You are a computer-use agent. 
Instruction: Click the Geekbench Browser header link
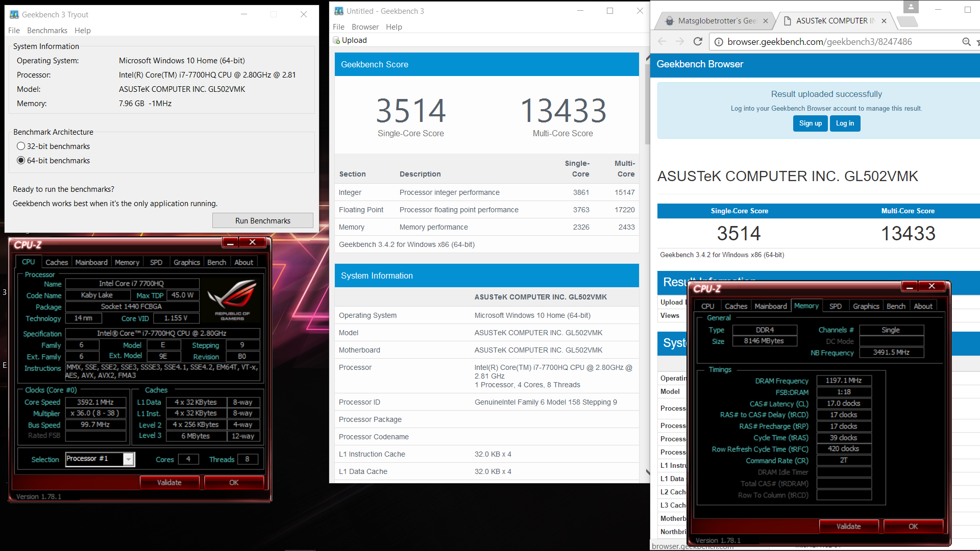coord(699,64)
